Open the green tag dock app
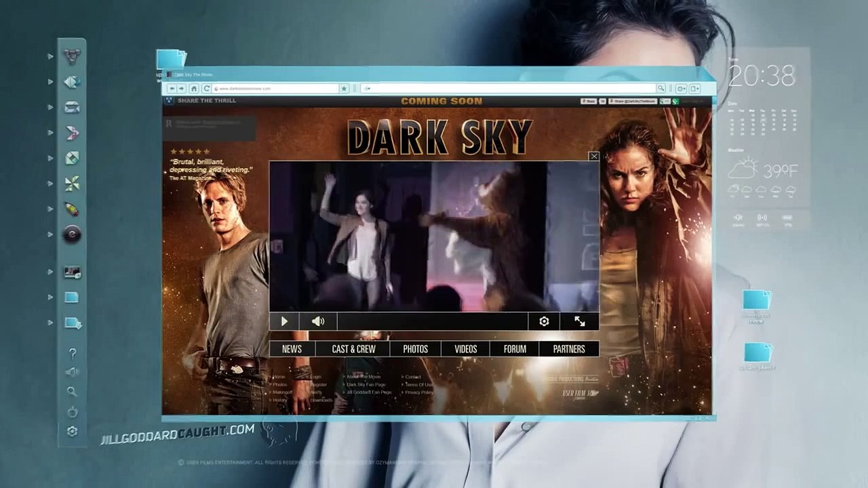This screenshot has width=868, height=488. pos(72,158)
